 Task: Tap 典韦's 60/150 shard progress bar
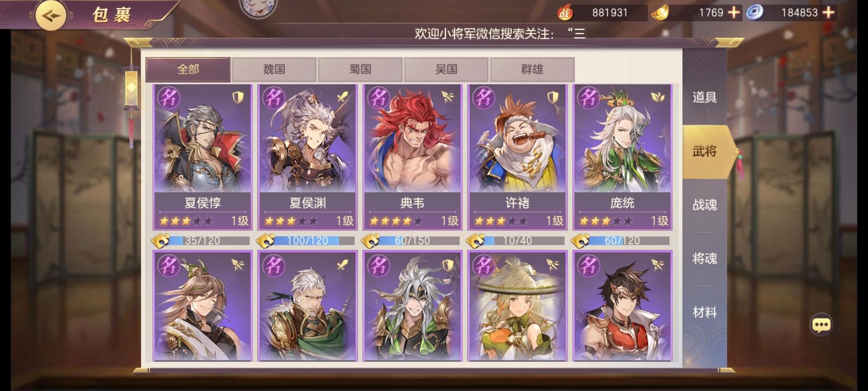(x=419, y=241)
